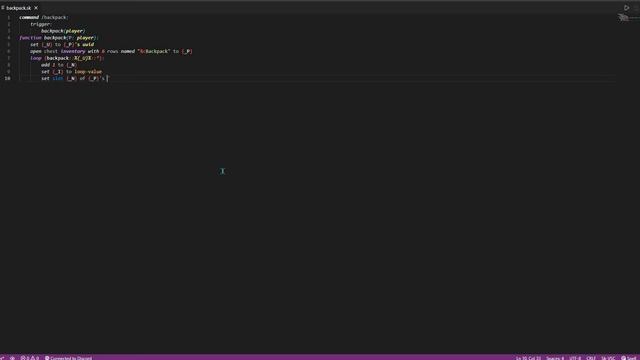Click the word "command" on line 1

click(29, 18)
